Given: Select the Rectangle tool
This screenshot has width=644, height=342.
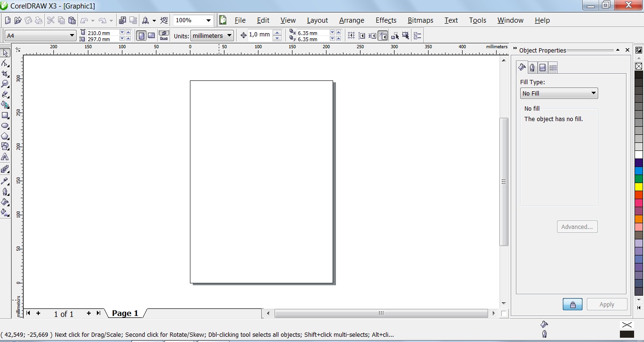Looking at the screenshot, I should [5, 115].
